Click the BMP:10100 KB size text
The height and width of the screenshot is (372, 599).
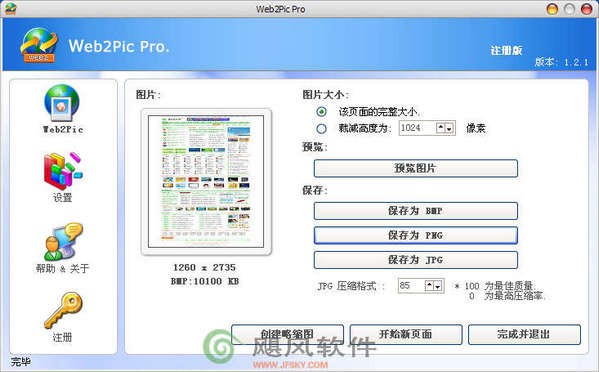pyautogui.click(x=205, y=281)
